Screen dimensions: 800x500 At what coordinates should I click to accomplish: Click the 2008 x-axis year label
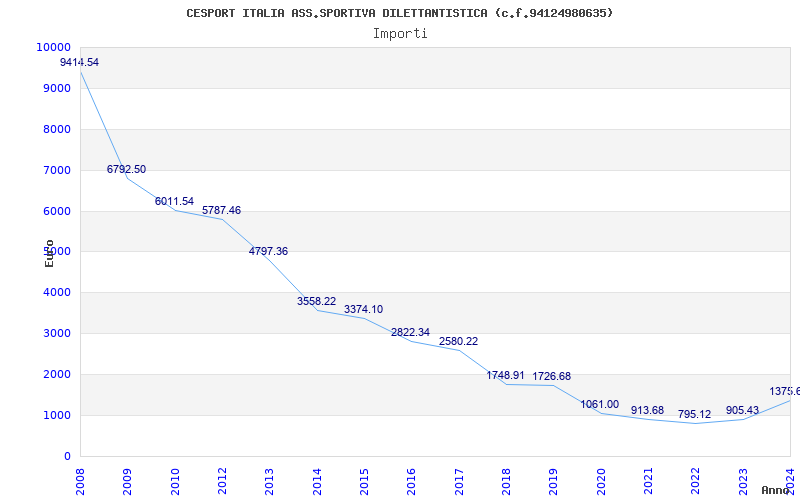(80, 481)
